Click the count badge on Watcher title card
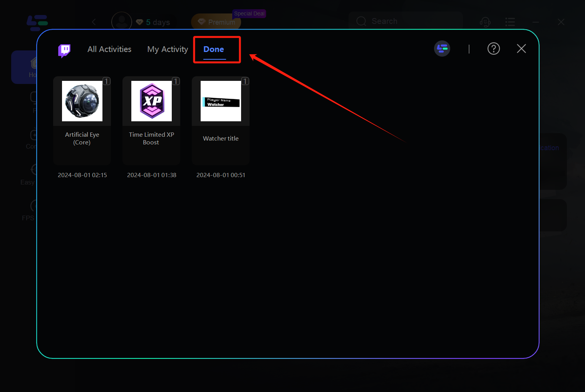Viewport: 585px width, 392px height. click(x=245, y=81)
